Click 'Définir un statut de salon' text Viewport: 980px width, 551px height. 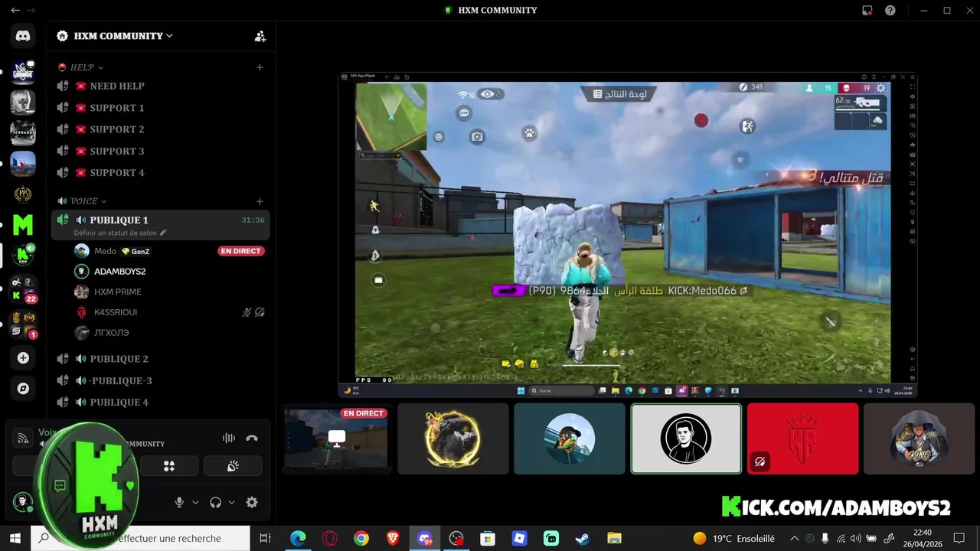tap(115, 233)
